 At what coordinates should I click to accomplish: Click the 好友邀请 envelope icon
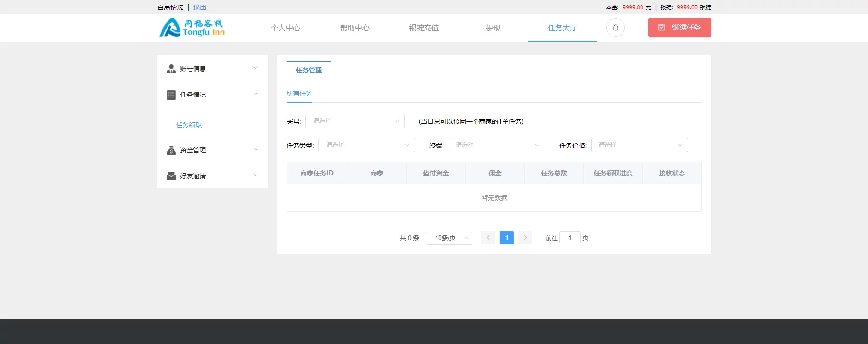pos(171,176)
